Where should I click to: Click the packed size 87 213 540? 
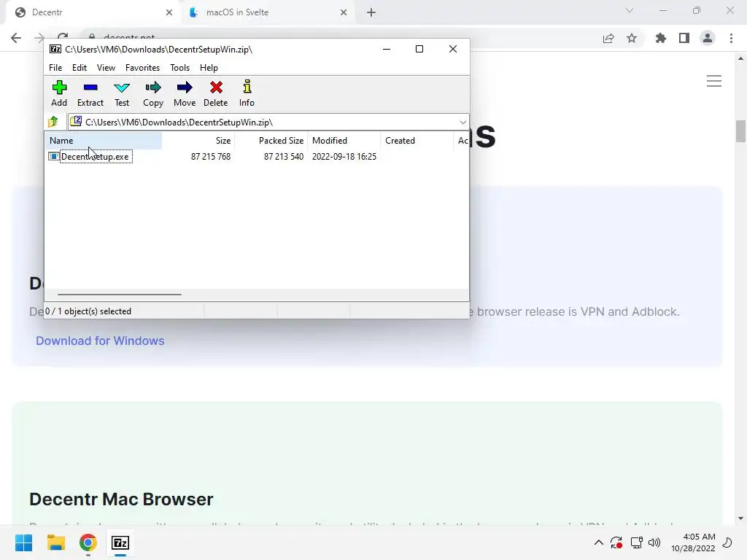pos(284,157)
